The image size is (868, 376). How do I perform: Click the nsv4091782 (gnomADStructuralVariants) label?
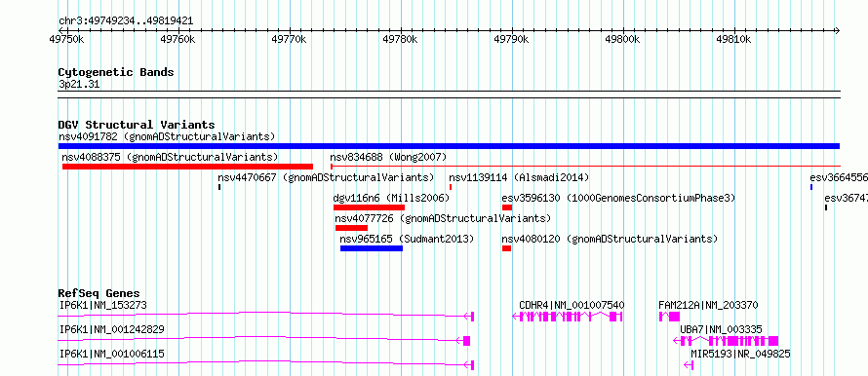click(x=167, y=136)
